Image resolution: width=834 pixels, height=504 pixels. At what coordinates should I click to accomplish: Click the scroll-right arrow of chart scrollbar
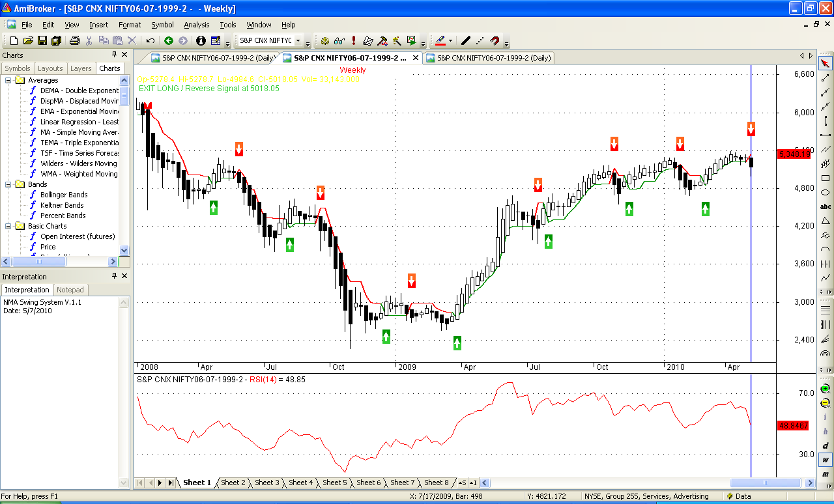click(811, 483)
